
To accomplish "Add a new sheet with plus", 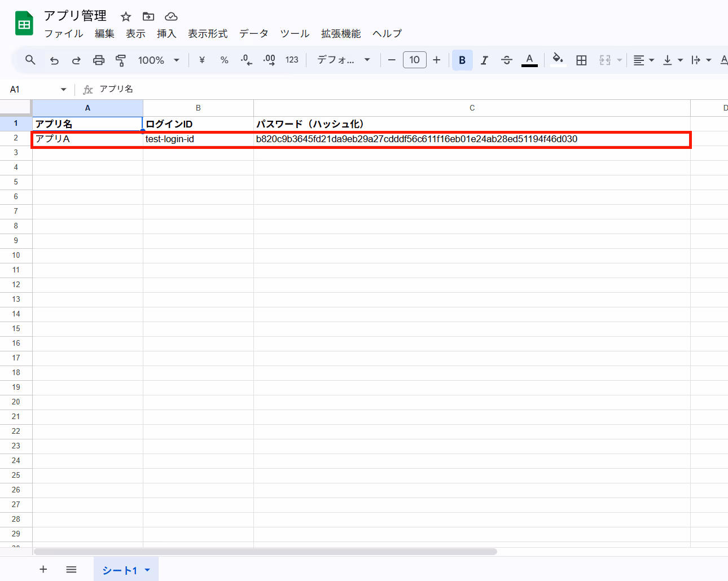I will coord(43,569).
